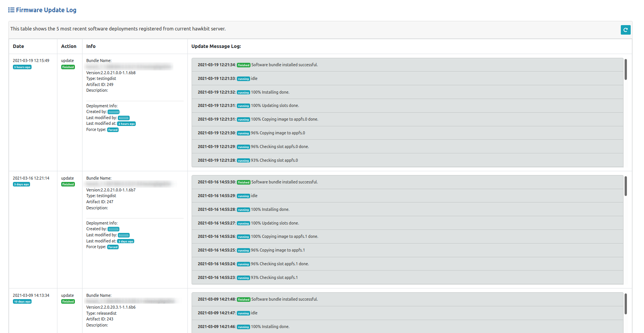Click the forced badge for Artifact ID 247
This screenshot has width=644, height=333.
tap(113, 247)
